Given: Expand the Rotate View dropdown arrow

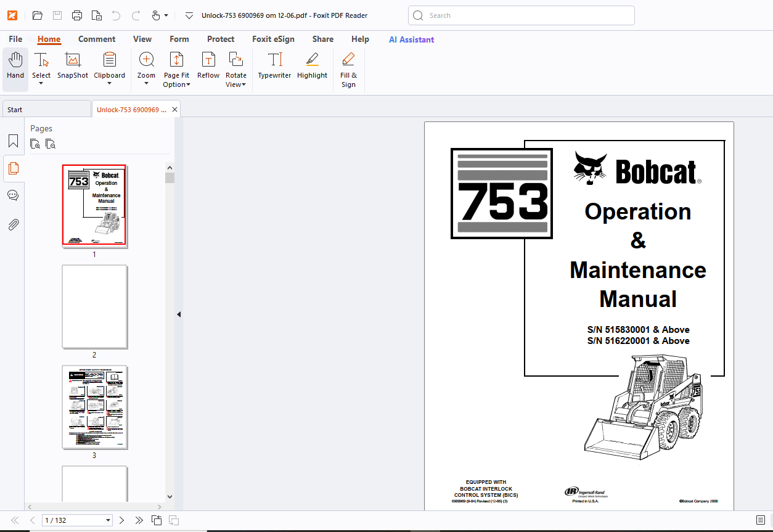Looking at the screenshot, I should 244,85.
